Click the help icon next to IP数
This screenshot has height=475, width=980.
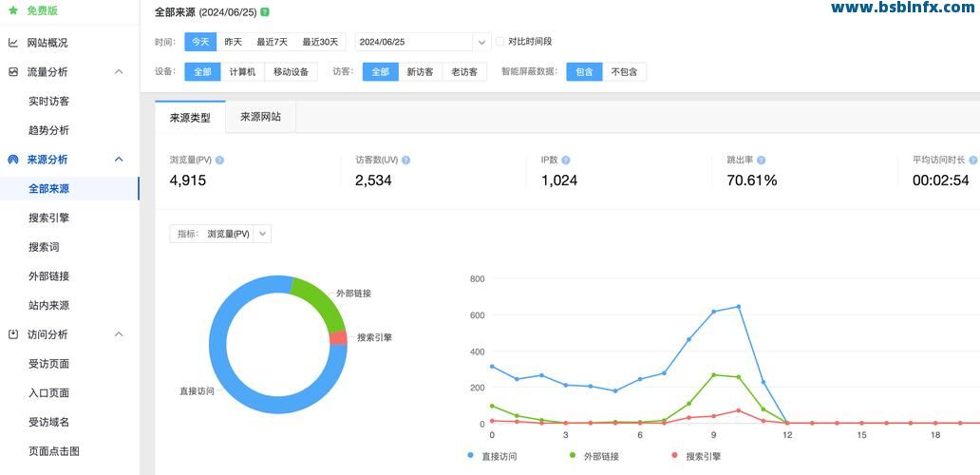567,161
